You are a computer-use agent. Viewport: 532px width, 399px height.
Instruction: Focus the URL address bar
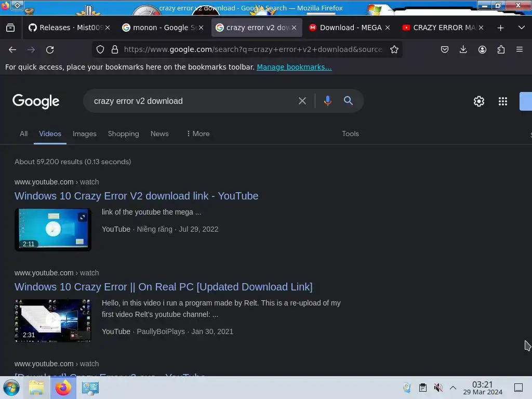coord(253,49)
